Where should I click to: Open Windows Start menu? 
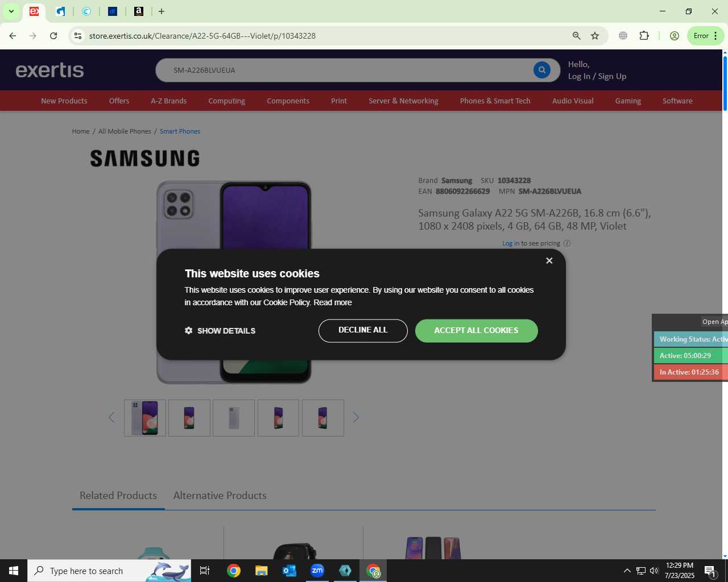tap(14, 571)
